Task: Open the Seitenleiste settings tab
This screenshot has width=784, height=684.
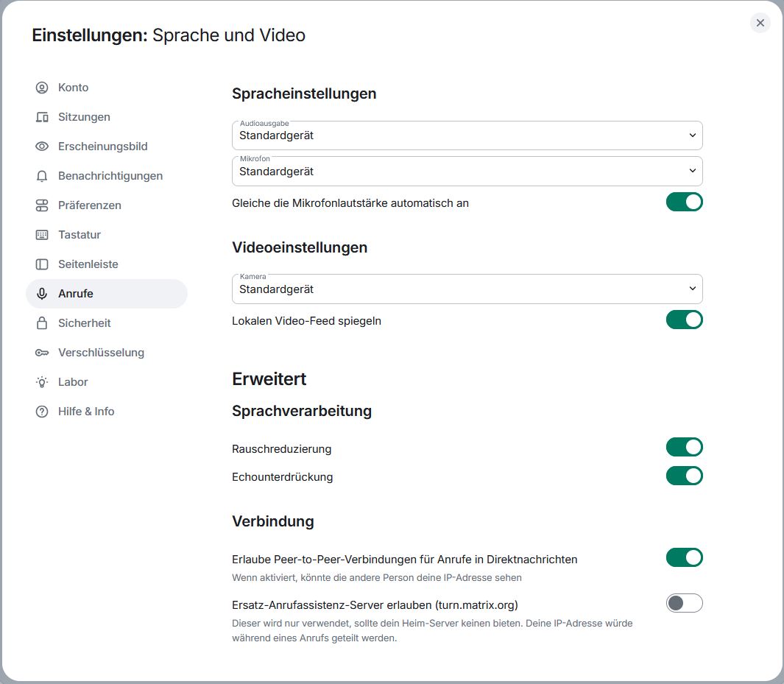Action: pos(88,264)
